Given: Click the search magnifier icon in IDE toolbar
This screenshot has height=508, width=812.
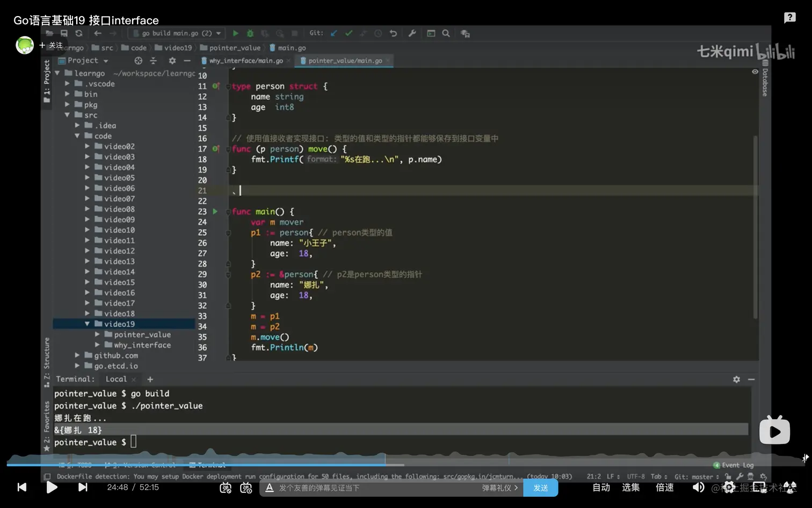Looking at the screenshot, I should pyautogui.click(x=446, y=33).
